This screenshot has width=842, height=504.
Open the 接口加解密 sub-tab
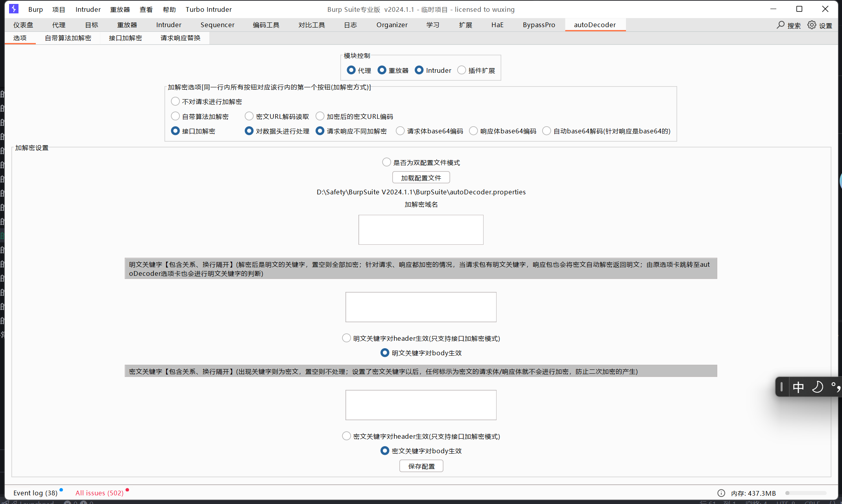pos(125,38)
